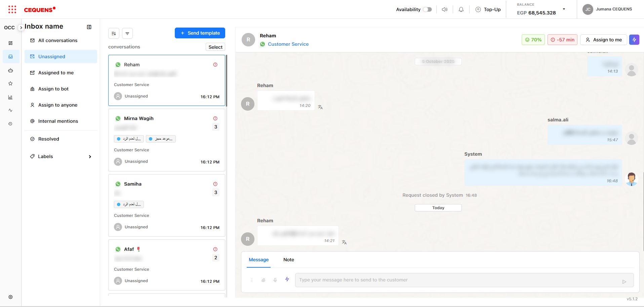This screenshot has height=307, width=644.
Task: Open the star icon in the left rail
Action: (10, 83)
